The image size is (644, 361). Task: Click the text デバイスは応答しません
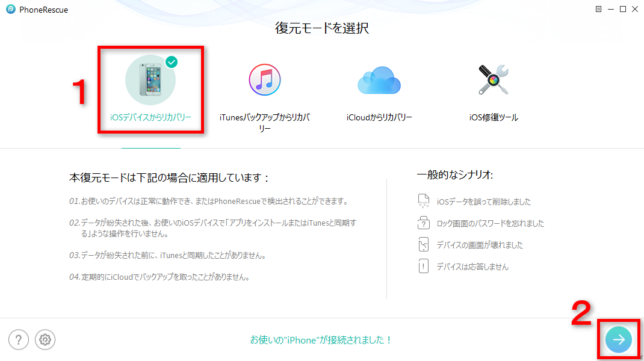coord(472,267)
